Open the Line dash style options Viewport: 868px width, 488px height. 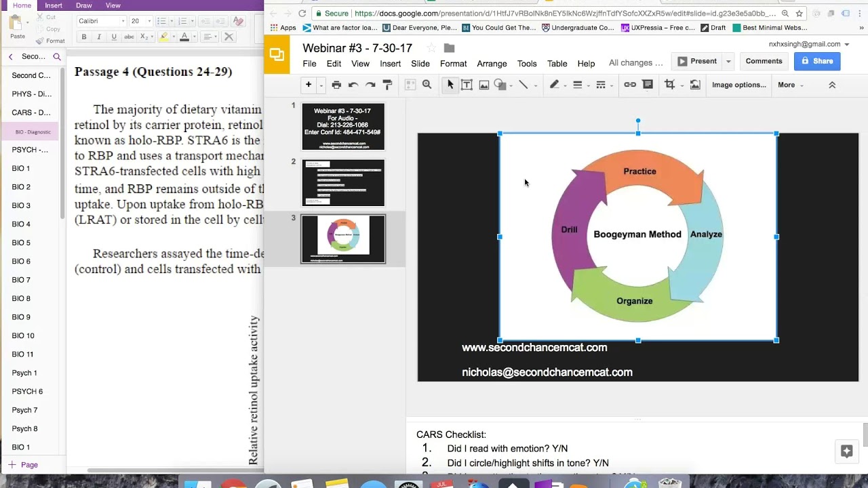[601, 85]
